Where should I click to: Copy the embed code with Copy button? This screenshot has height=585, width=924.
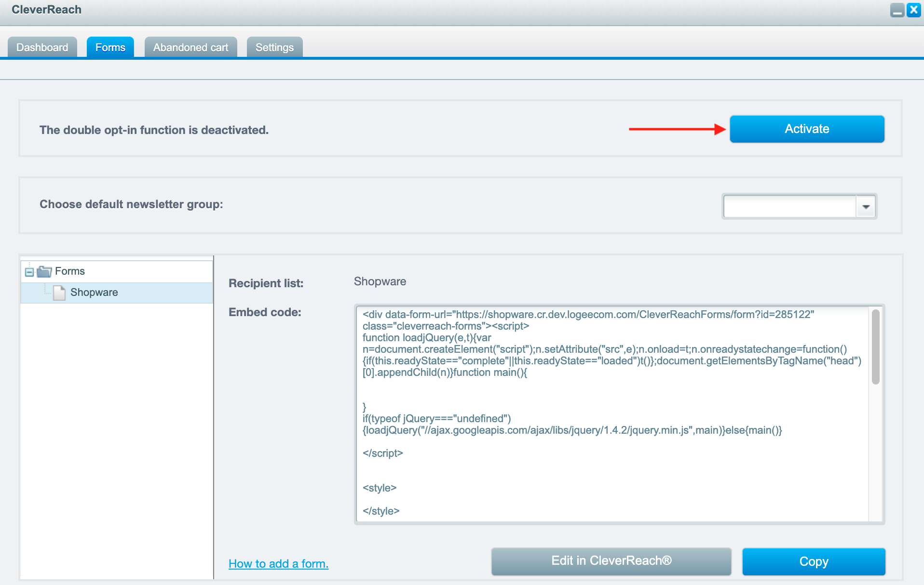pyautogui.click(x=814, y=562)
